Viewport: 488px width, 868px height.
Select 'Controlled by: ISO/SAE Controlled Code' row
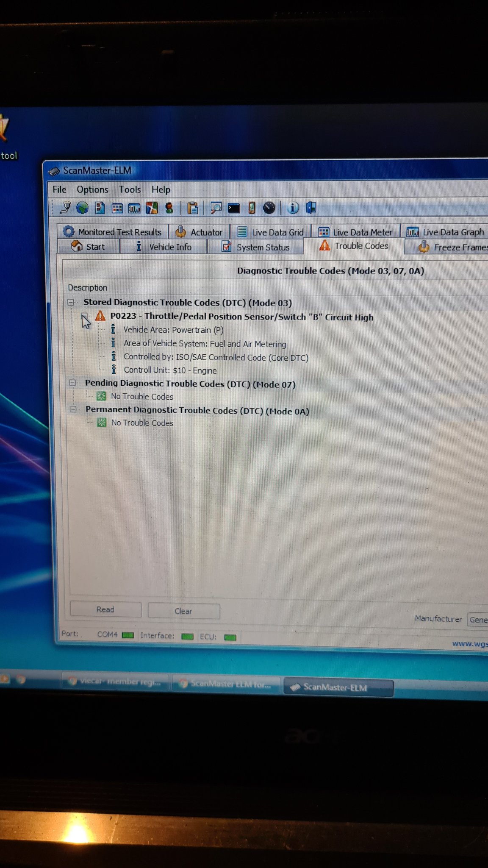pos(216,357)
